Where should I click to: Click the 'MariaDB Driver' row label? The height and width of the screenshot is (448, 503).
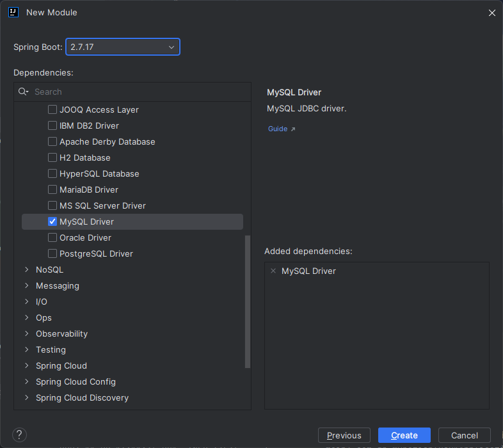pyautogui.click(x=89, y=189)
